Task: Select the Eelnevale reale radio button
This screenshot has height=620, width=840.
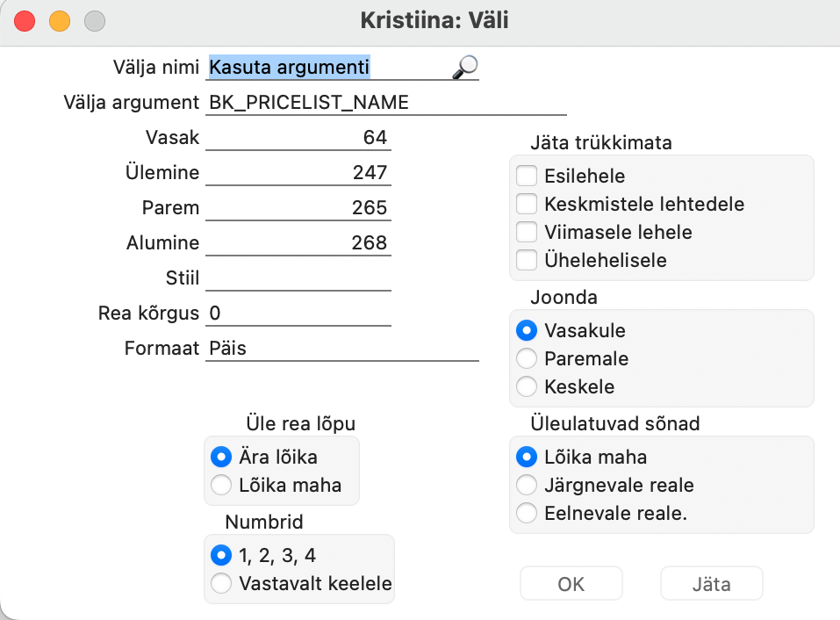Action: point(527,513)
